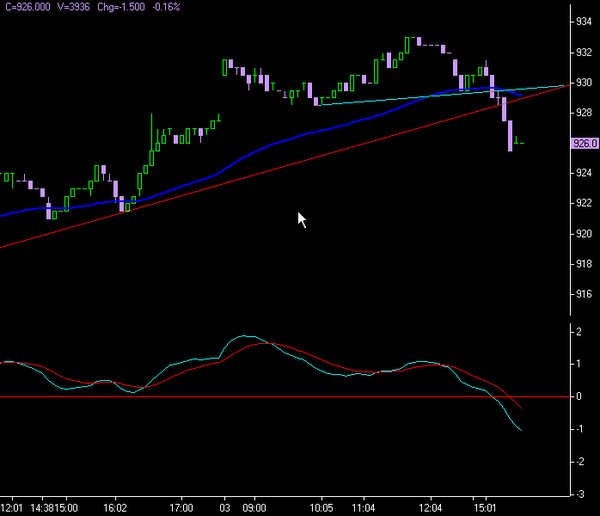The height and width of the screenshot is (516, 600).
Task: Click the 11:04 time axis label
Action: click(364, 508)
